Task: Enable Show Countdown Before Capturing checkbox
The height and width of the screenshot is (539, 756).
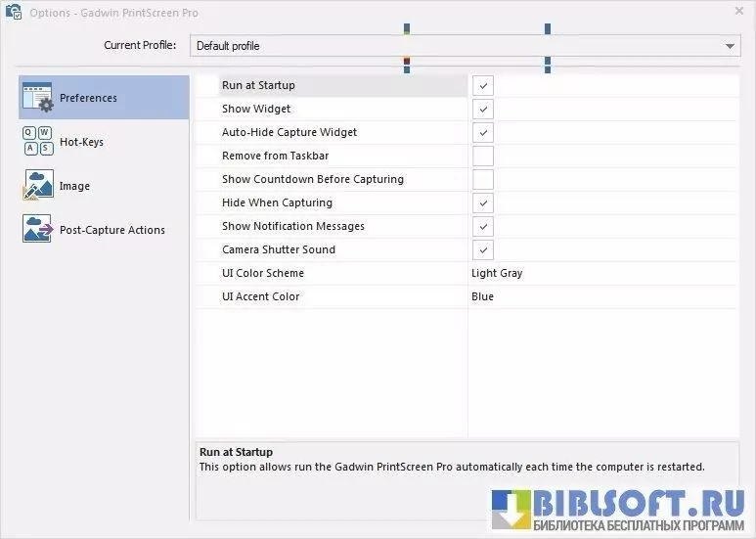Action: (483, 180)
